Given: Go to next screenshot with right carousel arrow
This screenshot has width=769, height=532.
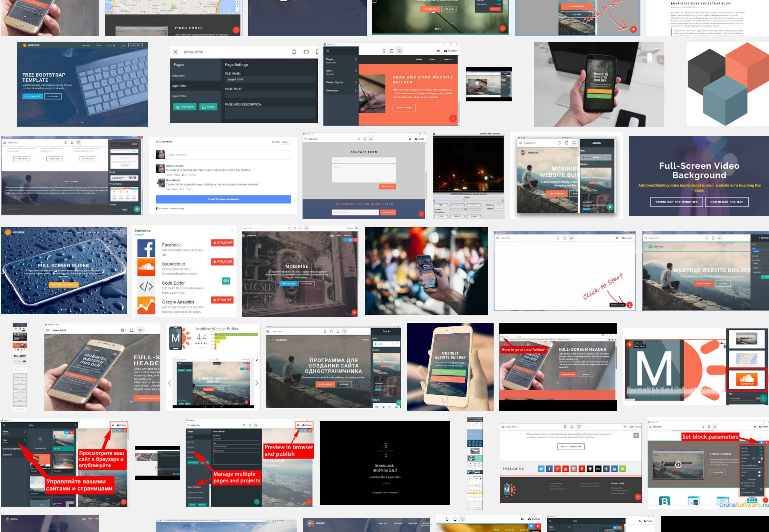Looking at the screenshot, I should coord(256,383).
